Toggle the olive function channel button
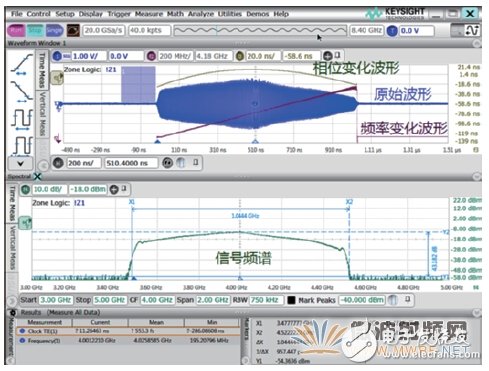 pyautogui.click(x=239, y=56)
